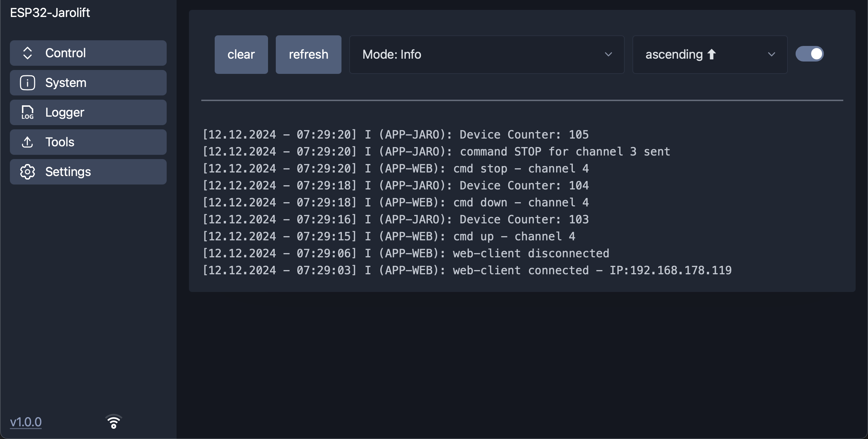Go to the Settings page
Screen dimensions: 868x439
tap(88, 172)
